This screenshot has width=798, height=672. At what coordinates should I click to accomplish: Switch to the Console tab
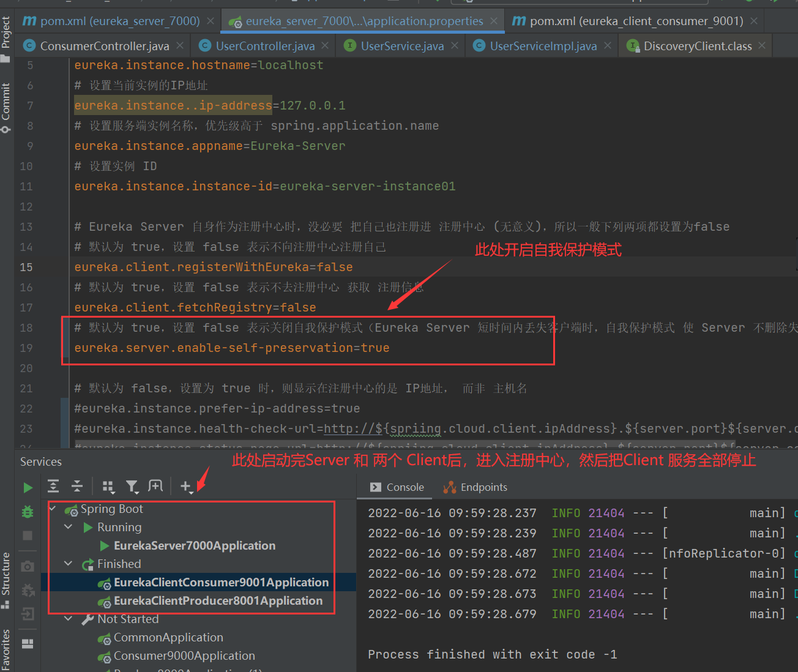(397, 487)
